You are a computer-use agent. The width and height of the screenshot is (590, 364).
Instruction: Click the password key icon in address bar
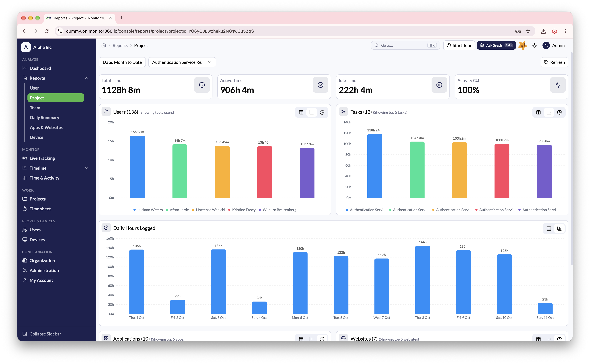click(518, 31)
